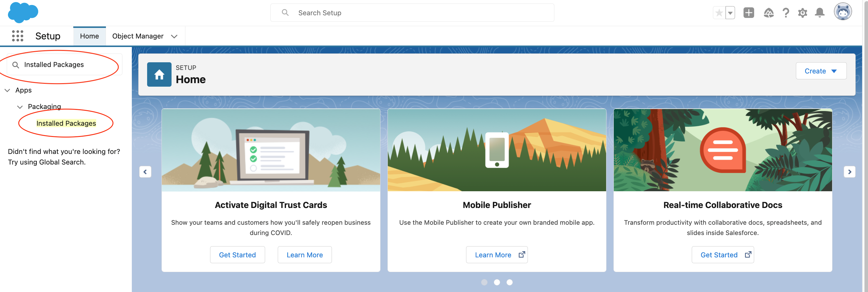Click the Real-time Collaborative Docs image
Screen dimensions: 868x292
[x=722, y=150]
